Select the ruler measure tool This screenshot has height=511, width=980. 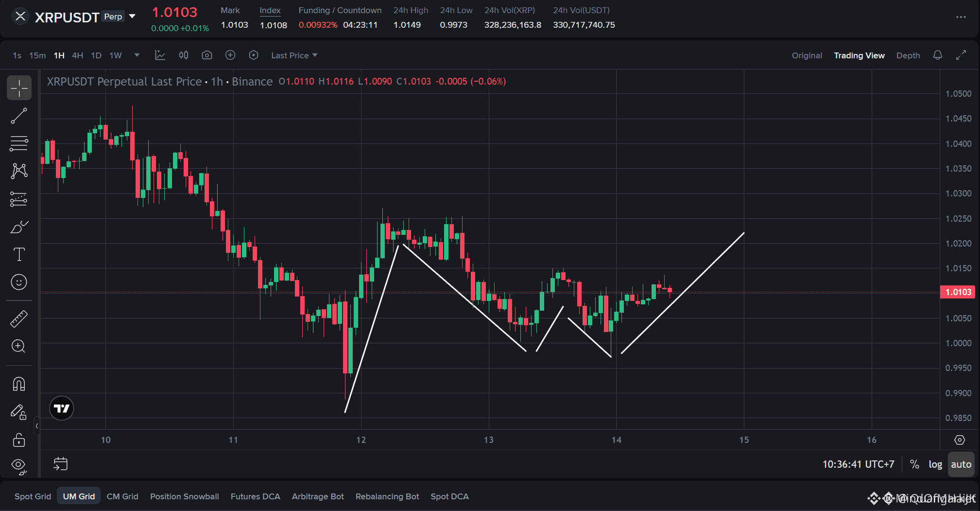tap(19, 318)
